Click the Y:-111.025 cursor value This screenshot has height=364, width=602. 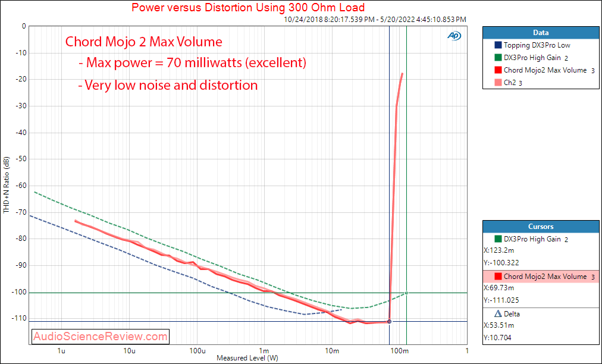501,300
